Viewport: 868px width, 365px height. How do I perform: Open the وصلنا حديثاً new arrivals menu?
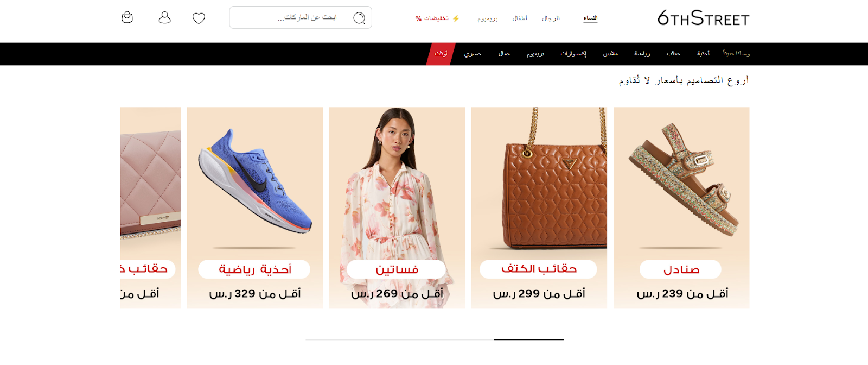tap(736, 54)
